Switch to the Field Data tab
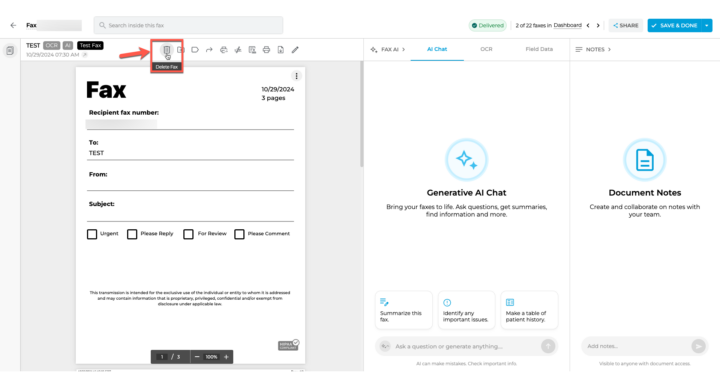The height and width of the screenshot is (387, 720). click(539, 49)
